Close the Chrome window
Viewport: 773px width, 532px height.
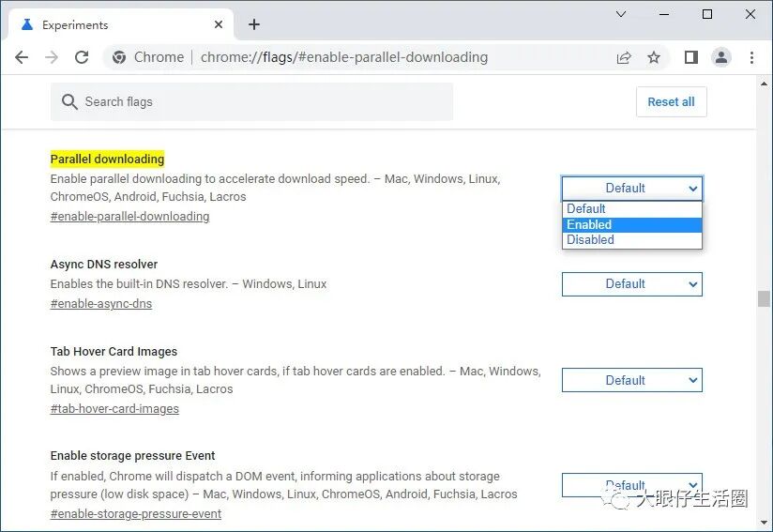pos(750,14)
